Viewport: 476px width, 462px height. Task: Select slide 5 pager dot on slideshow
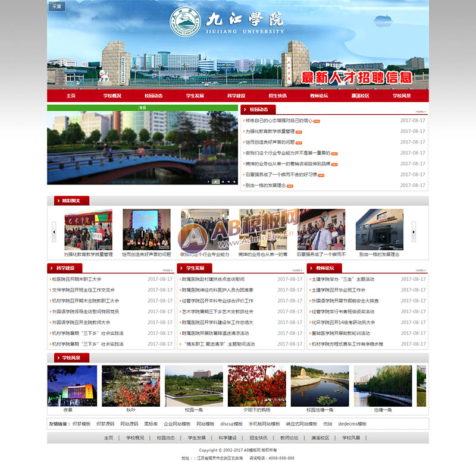pyautogui.click(x=234, y=182)
